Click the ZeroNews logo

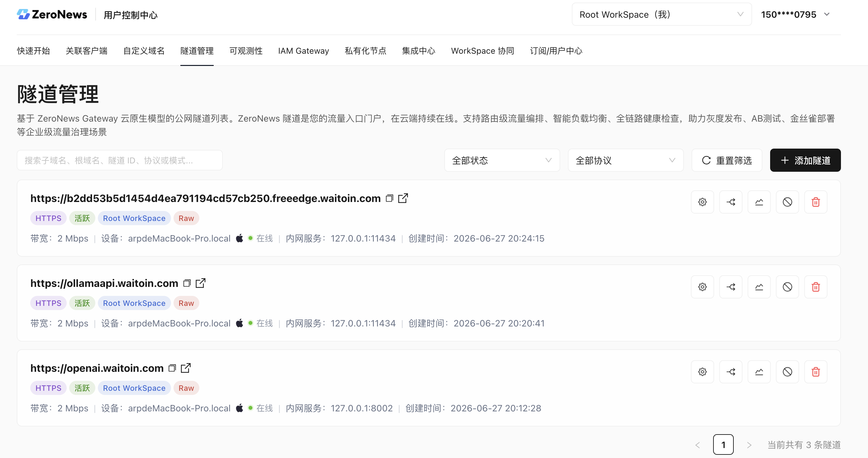click(52, 14)
